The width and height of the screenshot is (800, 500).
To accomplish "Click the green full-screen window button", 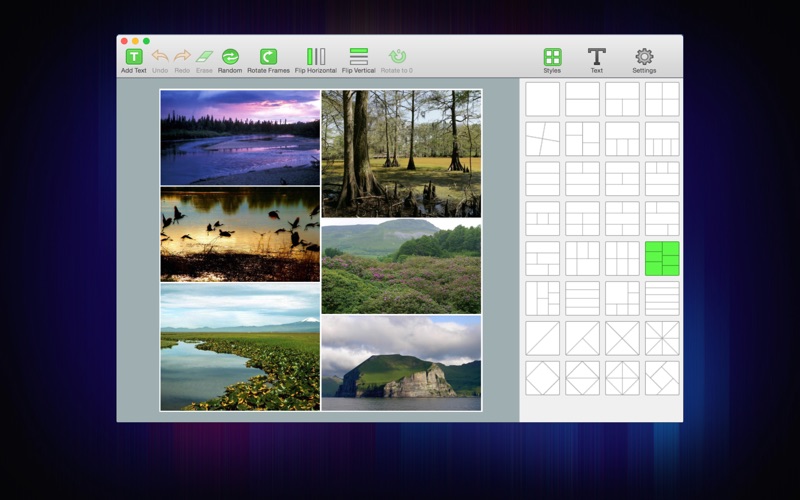I will pyautogui.click(x=146, y=41).
